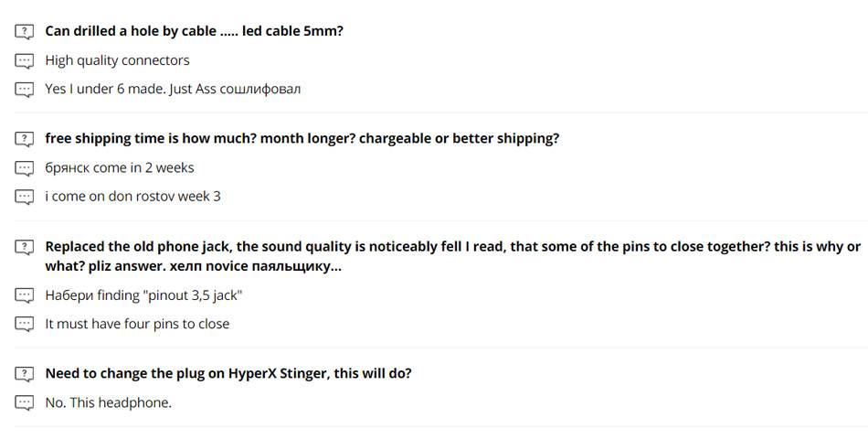Select answer "No. This headphone."
This screenshot has height=439, width=868.
point(108,402)
